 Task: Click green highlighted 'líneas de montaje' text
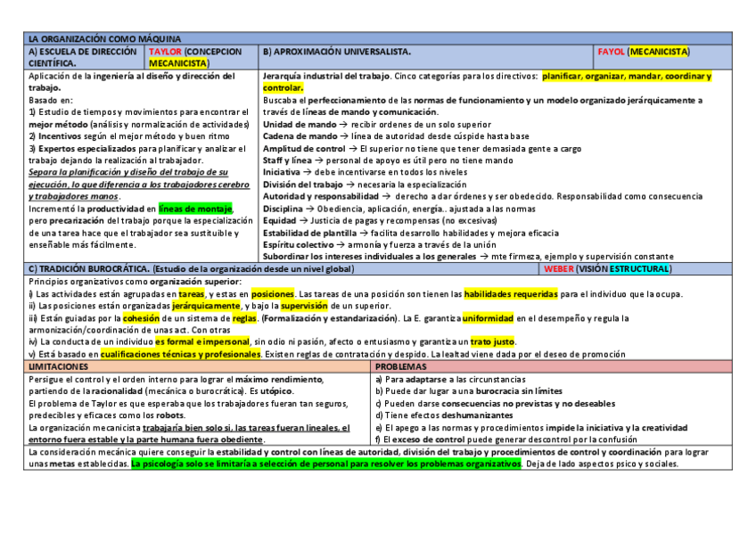tap(201, 209)
